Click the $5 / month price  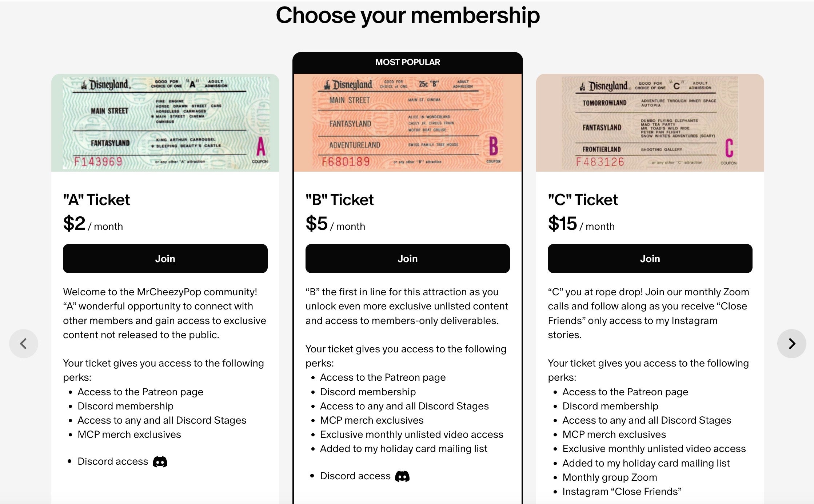pos(335,224)
